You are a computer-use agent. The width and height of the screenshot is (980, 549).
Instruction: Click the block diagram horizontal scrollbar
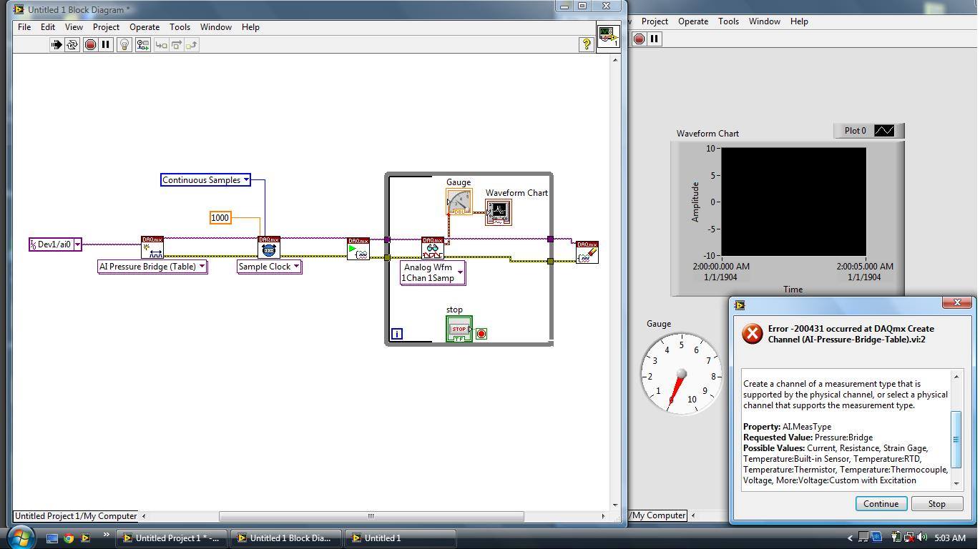(x=371, y=516)
